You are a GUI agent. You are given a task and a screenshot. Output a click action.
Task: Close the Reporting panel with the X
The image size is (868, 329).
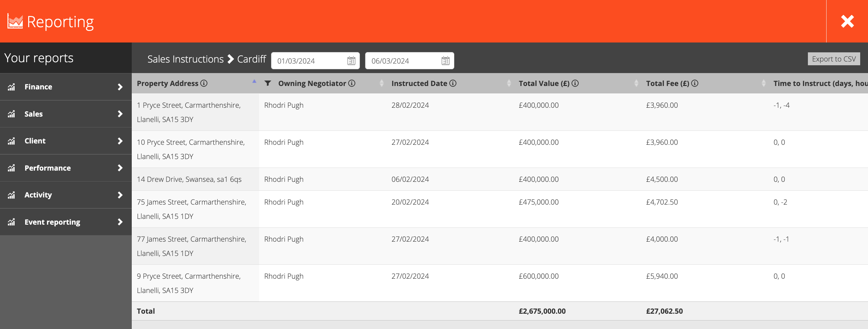click(847, 21)
